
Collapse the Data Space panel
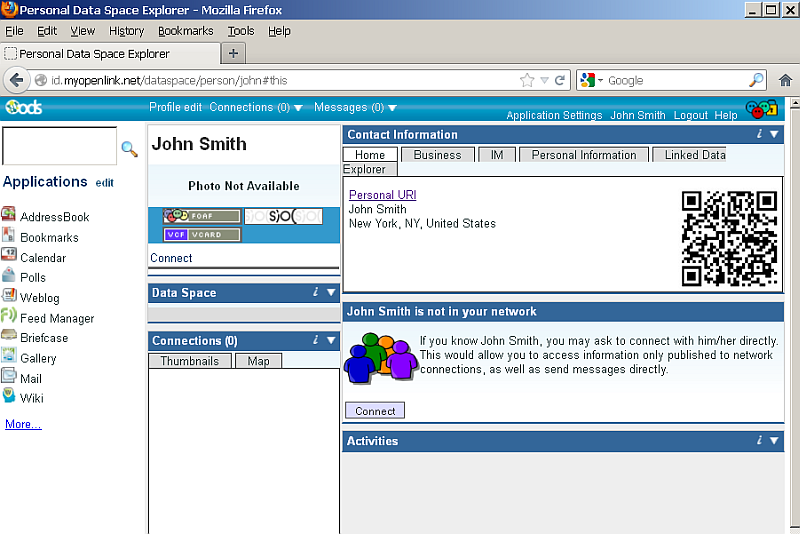pyautogui.click(x=331, y=293)
